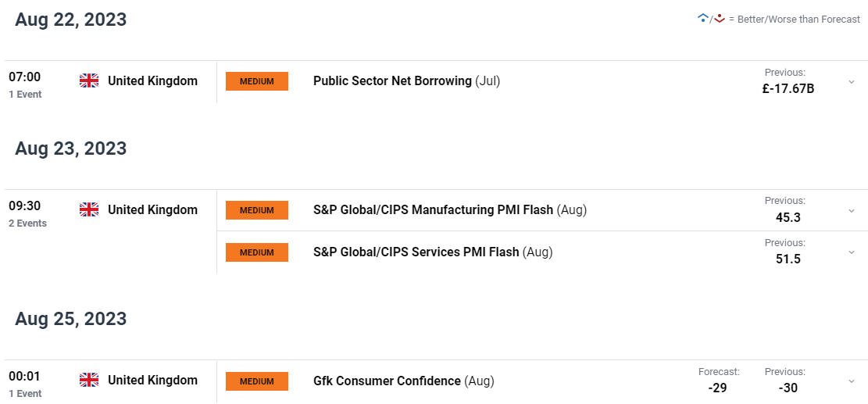Click MEDIUM badge for Manufacturing PMI Flash
Viewport: 868px width, 404px height.
[257, 210]
